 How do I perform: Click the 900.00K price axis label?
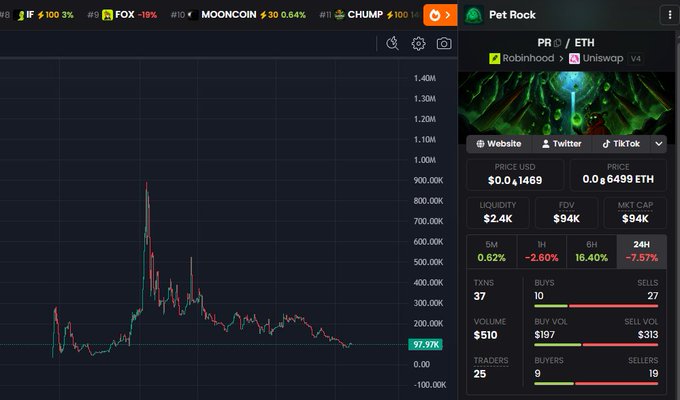(428, 180)
